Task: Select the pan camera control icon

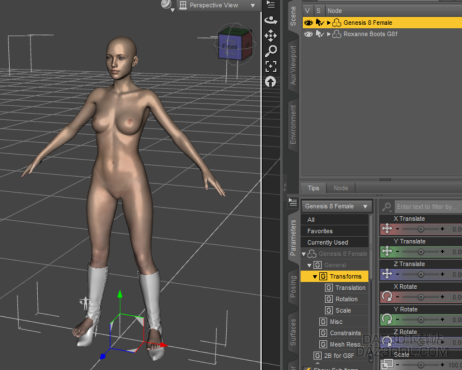Action: click(271, 36)
